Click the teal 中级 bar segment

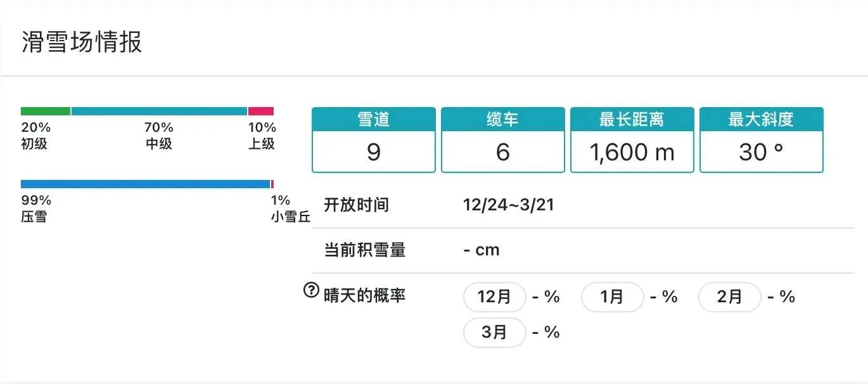point(159,112)
